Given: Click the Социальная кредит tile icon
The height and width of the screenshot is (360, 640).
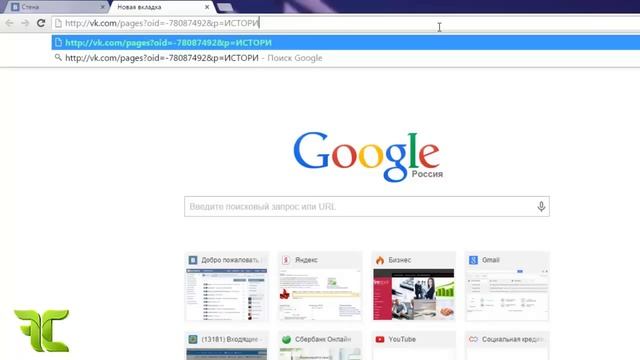Looking at the screenshot, I should pyautogui.click(x=473, y=339).
